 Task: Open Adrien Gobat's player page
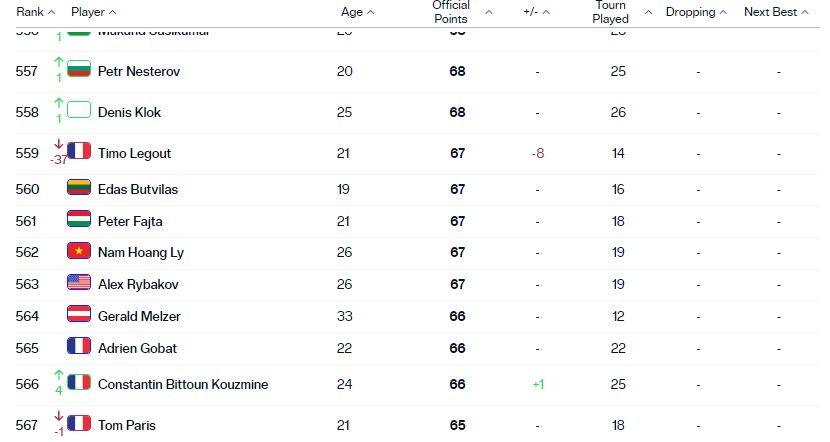[x=137, y=348]
